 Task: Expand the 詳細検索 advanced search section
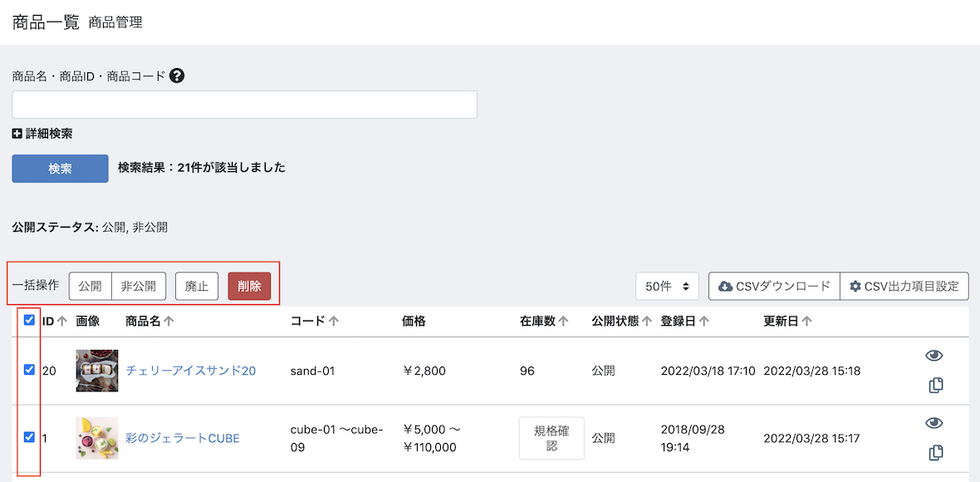coord(42,134)
